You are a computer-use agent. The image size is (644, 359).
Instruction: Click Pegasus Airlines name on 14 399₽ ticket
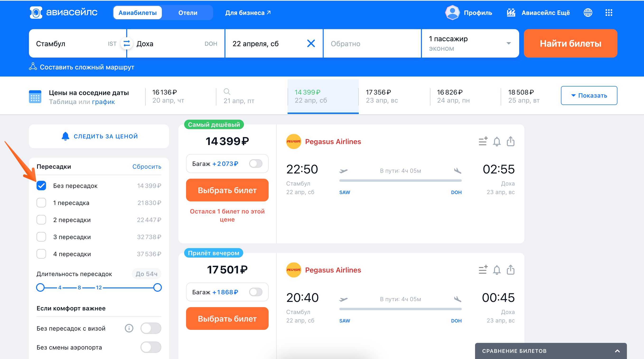click(333, 141)
